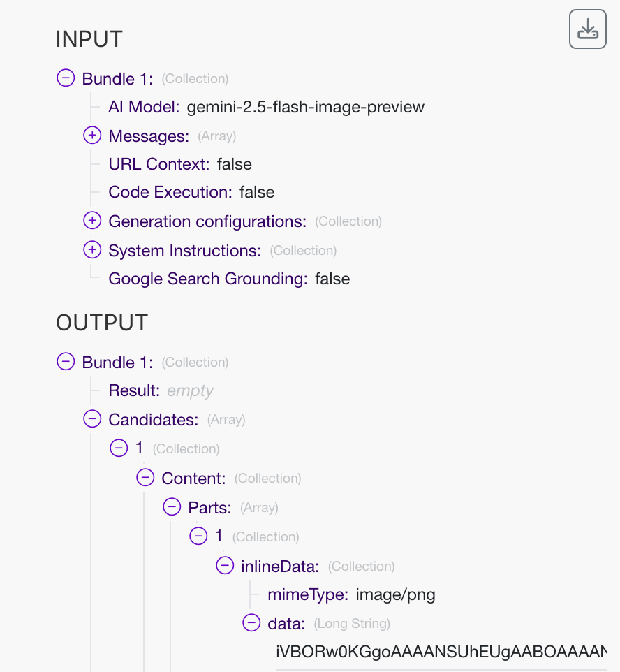Image resolution: width=620 pixels, height=672 pixels.
Task: Click the download output icon button
Action: click(588, 29)
